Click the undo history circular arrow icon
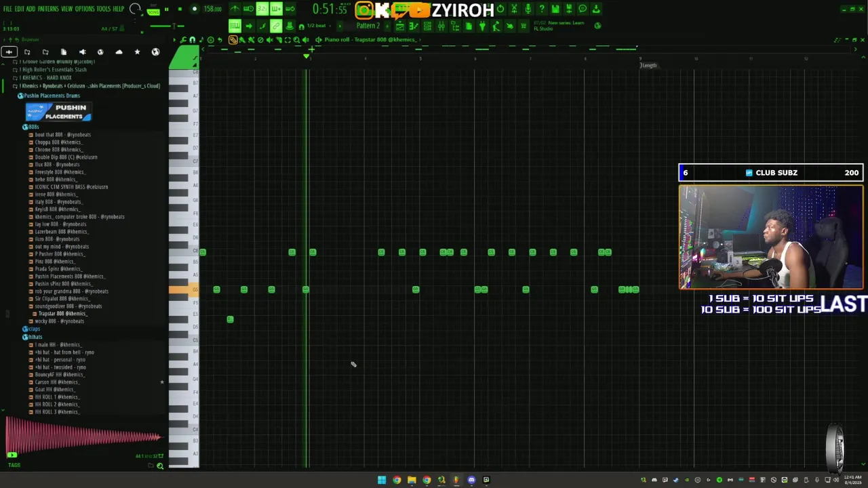 (500, 9)
